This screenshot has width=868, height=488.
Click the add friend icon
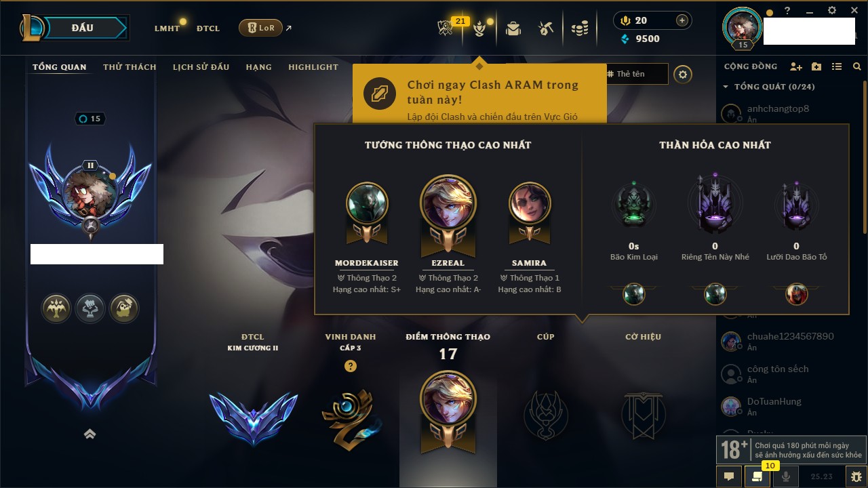pos(796,66)
